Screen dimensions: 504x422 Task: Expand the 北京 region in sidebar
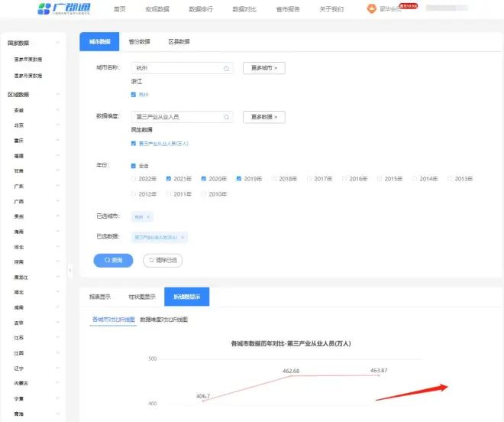coord(57,125)
